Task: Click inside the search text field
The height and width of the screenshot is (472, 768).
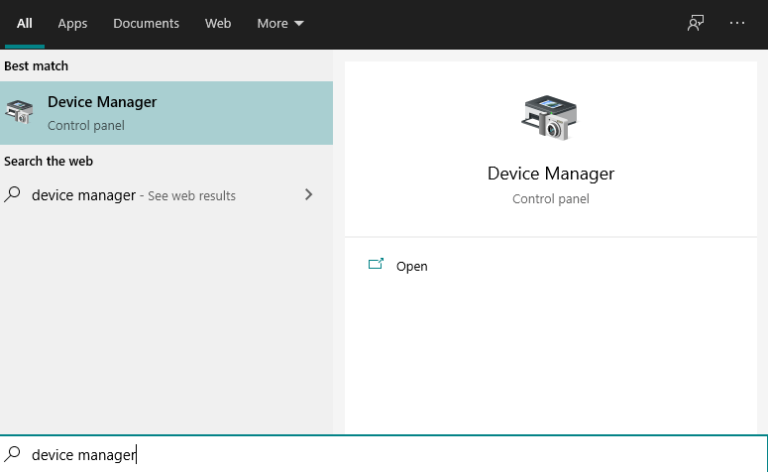Action: click(400, 454)
